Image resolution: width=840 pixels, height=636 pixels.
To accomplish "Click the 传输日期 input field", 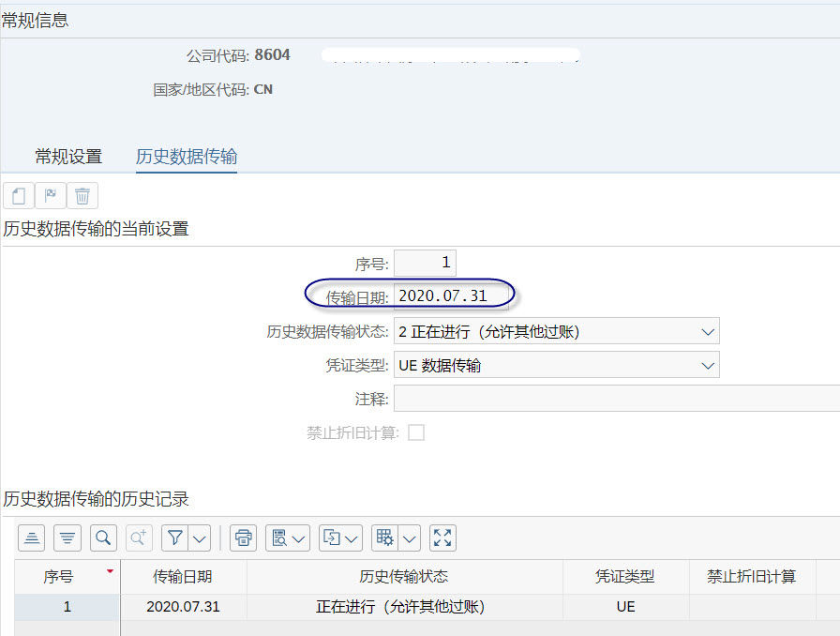I will (x=451, y=296).
